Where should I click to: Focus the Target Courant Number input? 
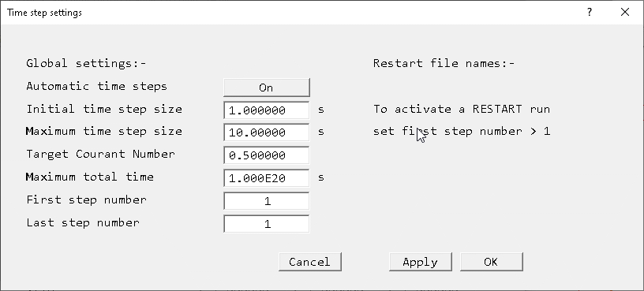[267, 155]
